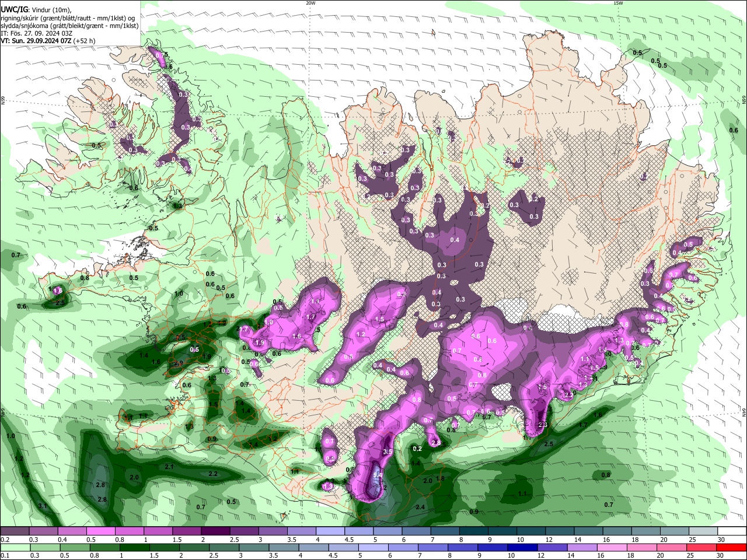Click the '64N' latitude label on right edge
This screenshot has height=560, width=747.
744,413
